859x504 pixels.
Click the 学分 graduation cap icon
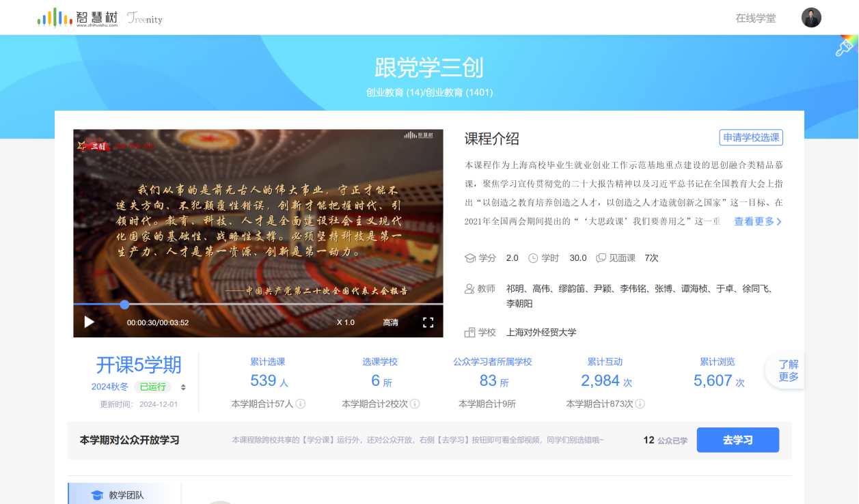469,258
